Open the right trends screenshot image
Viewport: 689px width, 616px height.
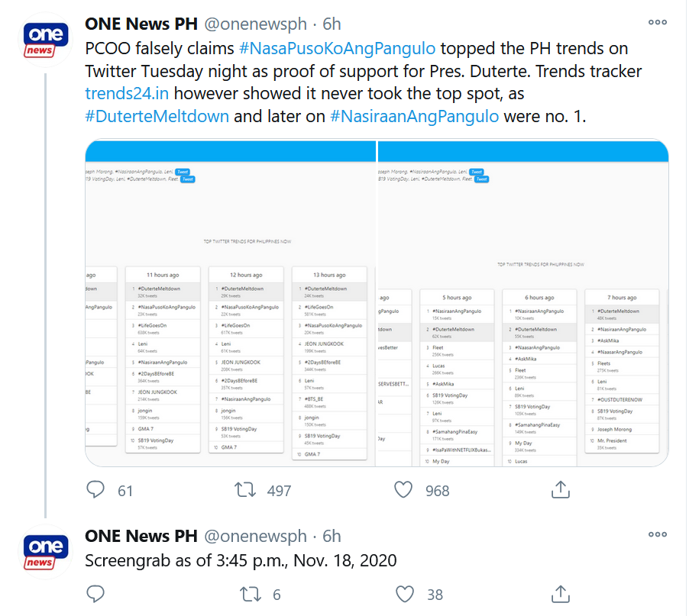[523, 303]
